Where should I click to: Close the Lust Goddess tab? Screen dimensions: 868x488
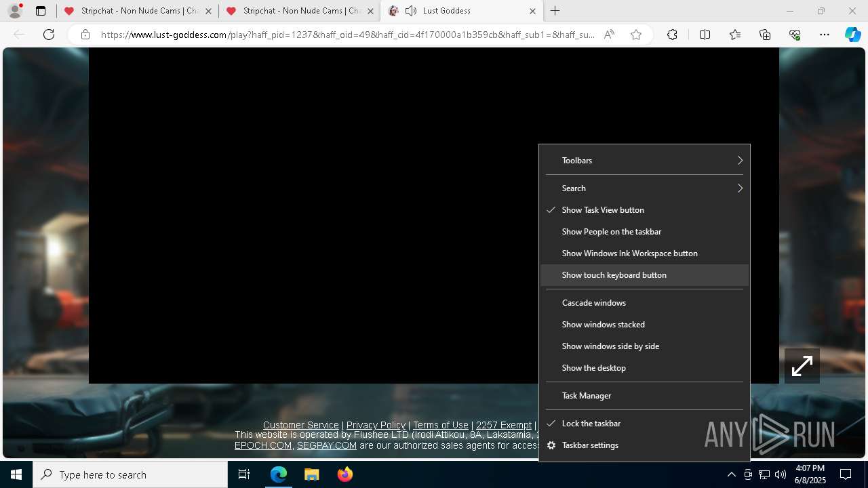(x=532, y=11)
